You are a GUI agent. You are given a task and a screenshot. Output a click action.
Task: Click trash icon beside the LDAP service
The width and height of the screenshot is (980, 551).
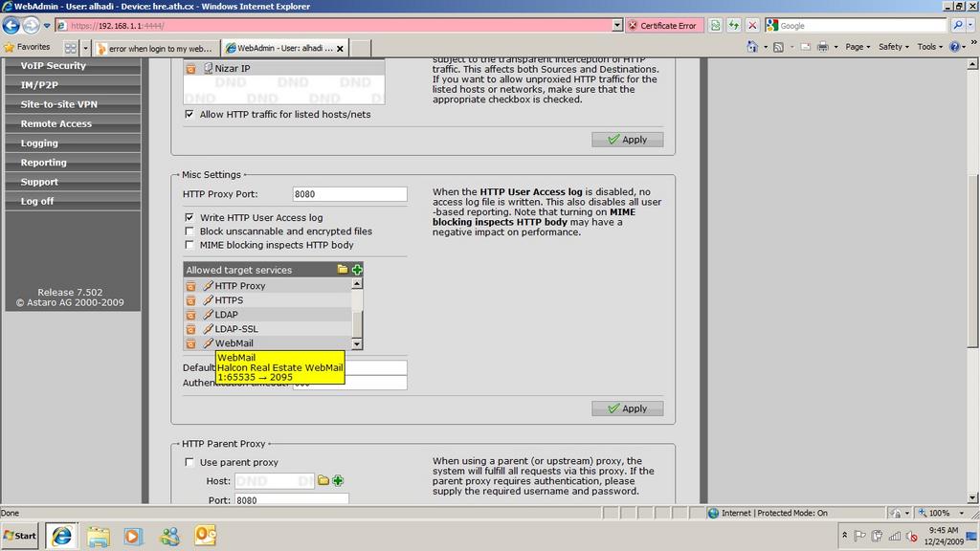pyautogui.click(x=190, y=315)
